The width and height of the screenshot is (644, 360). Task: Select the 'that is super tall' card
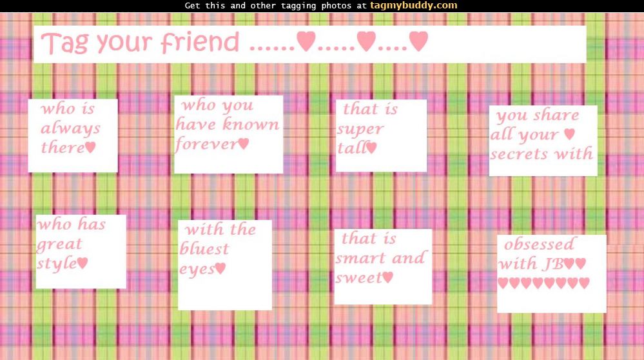pyautogui.click(x=381, y=135)
